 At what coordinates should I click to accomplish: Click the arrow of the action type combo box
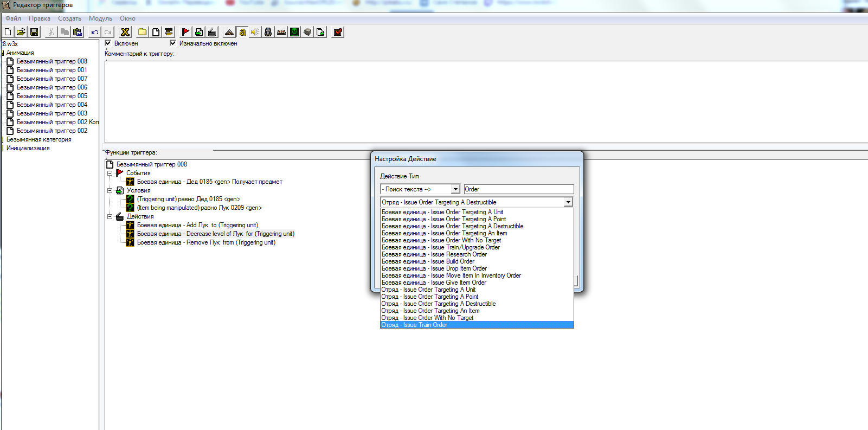pos(568,202)
